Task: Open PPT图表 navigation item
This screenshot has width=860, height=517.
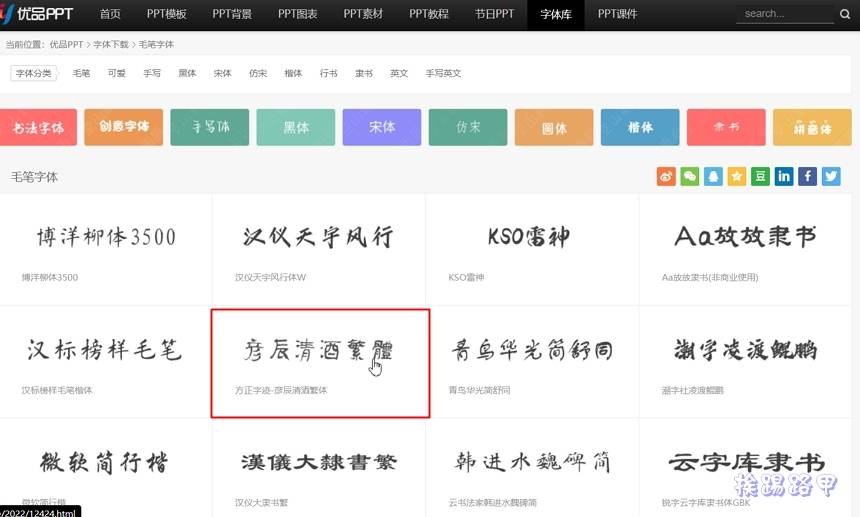Action: [x=298, y=14]
